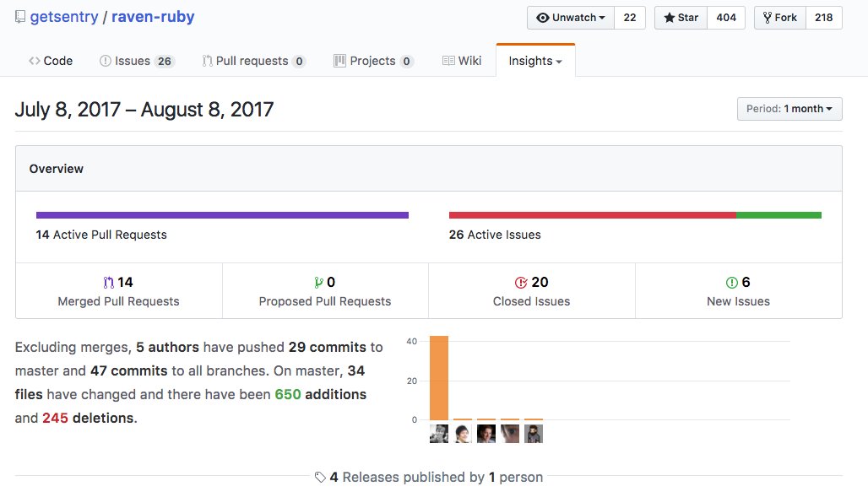View the 404 stargazers count
Screen dimensions: 868x492
[726, 18]
